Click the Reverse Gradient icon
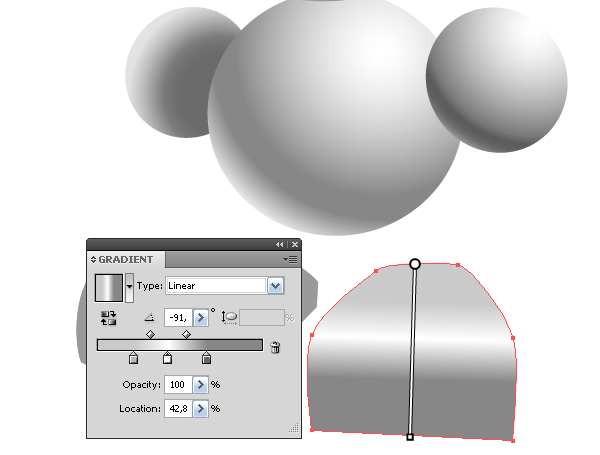 coord(108,318)
